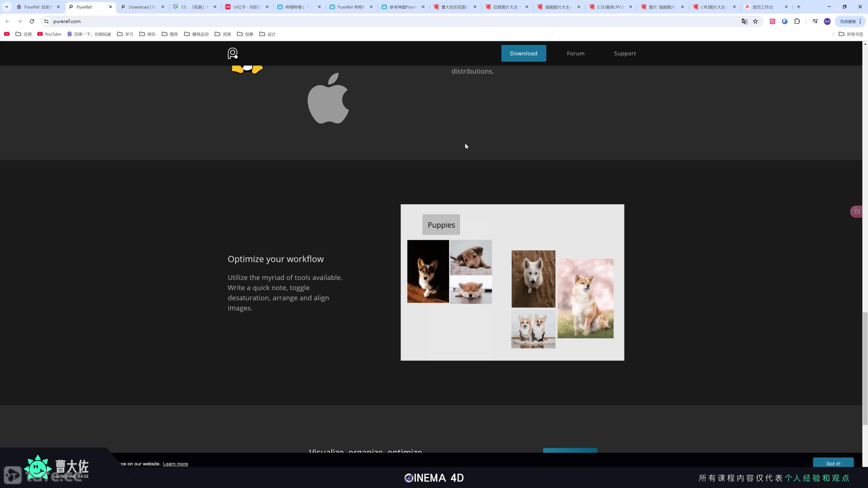
Task: Click the purple profile avatar icon
Action: click(827, 21)
